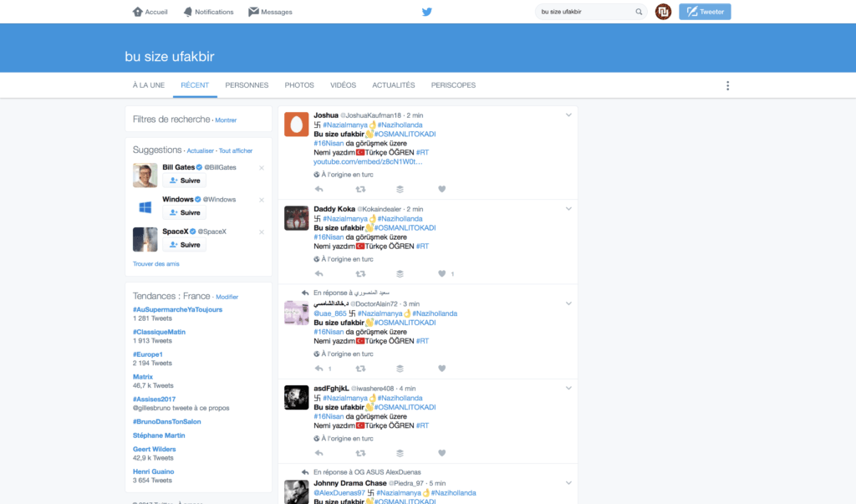This screenshot has height=504, width=856.
Task: Follow SpaceX with Suivre
Action: tap(185, 245)
